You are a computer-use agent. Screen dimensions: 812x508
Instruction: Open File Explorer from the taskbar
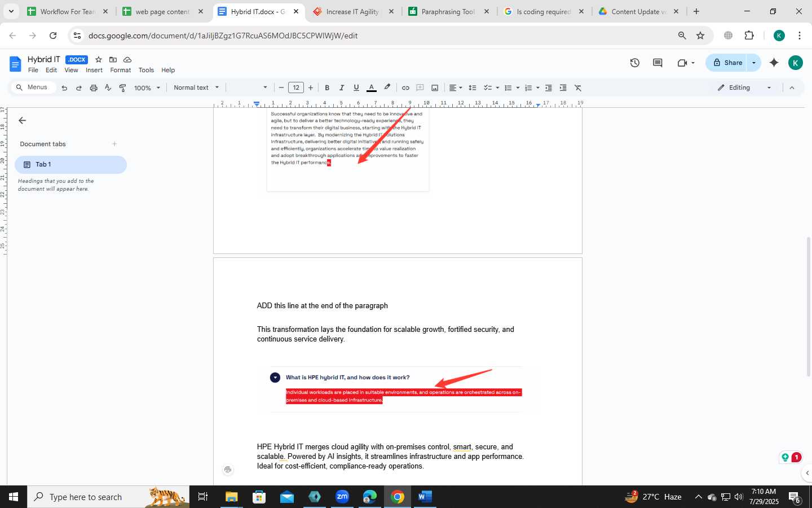pyautogui.click(x=231, y=497)
